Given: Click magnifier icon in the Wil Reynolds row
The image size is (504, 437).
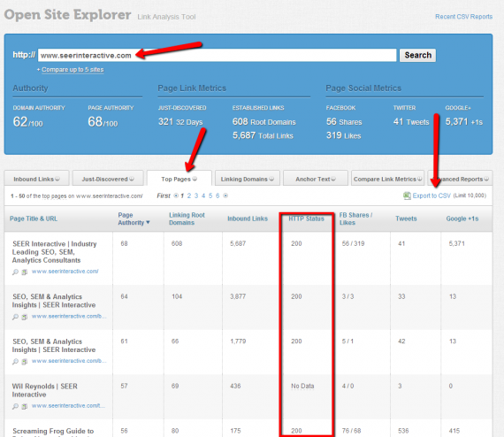Looking at the screenshot, I should 15,406.
